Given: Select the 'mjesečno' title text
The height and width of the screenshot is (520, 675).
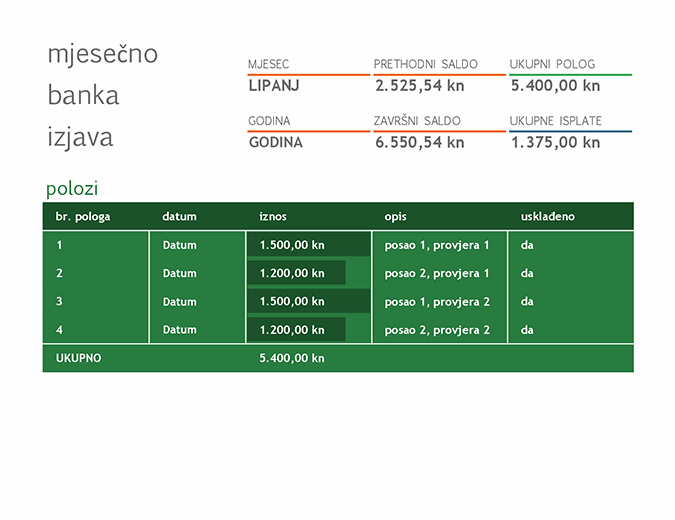Looking at the screenshot, I should [x=103, y=54].
